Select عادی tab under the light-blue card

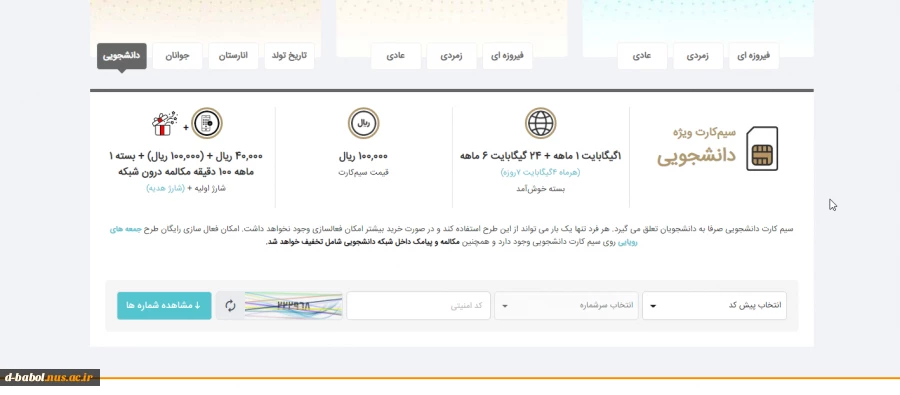point(642,56)
